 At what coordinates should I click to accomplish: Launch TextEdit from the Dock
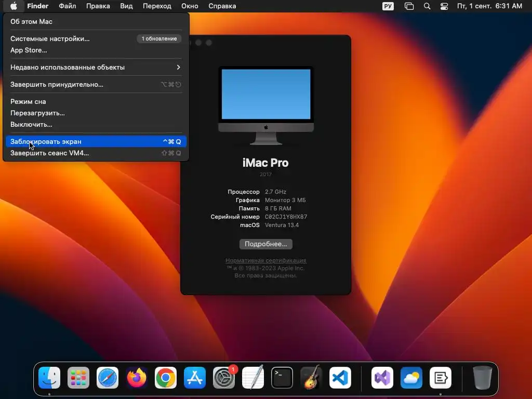point(253,377)
